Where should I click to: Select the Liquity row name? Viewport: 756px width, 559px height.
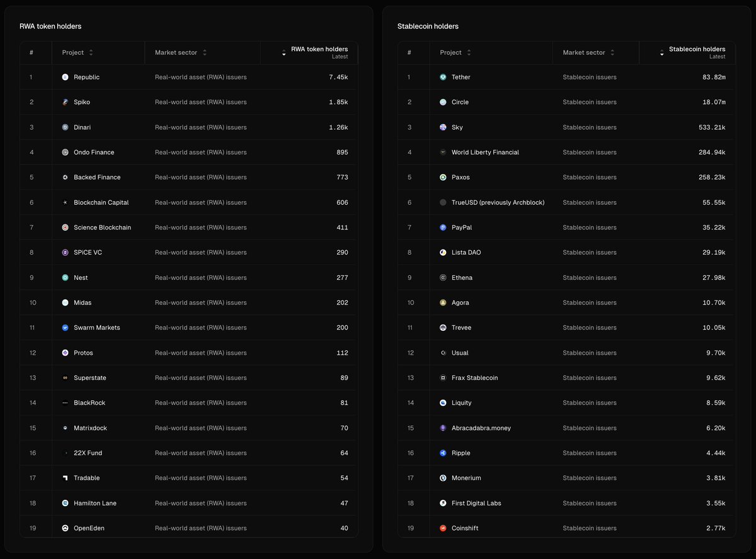[x=461, y=403]
